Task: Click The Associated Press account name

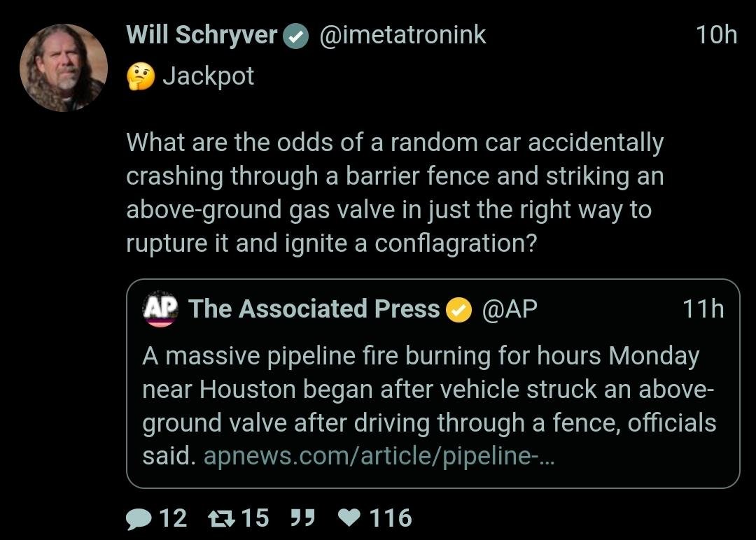Action: 314,309
